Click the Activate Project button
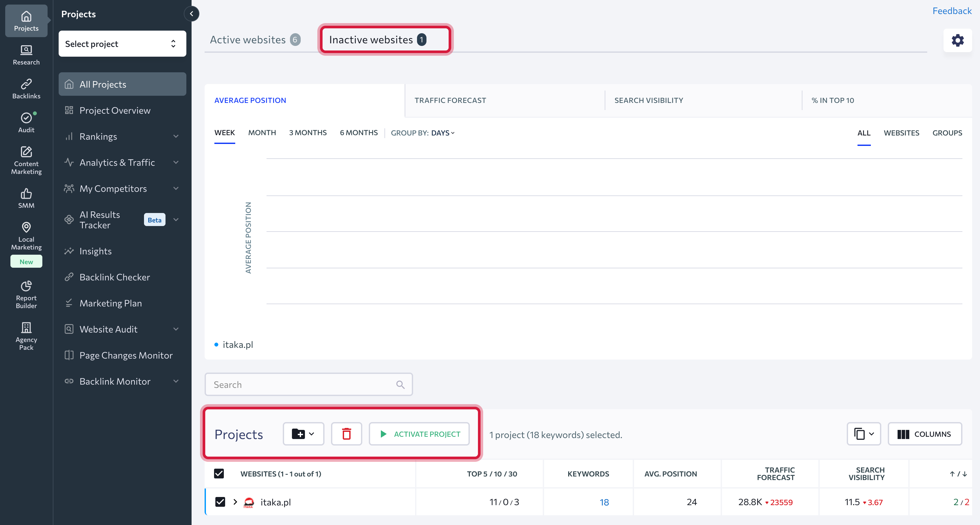This screenshot has height=525, width=980. point(419,434)
